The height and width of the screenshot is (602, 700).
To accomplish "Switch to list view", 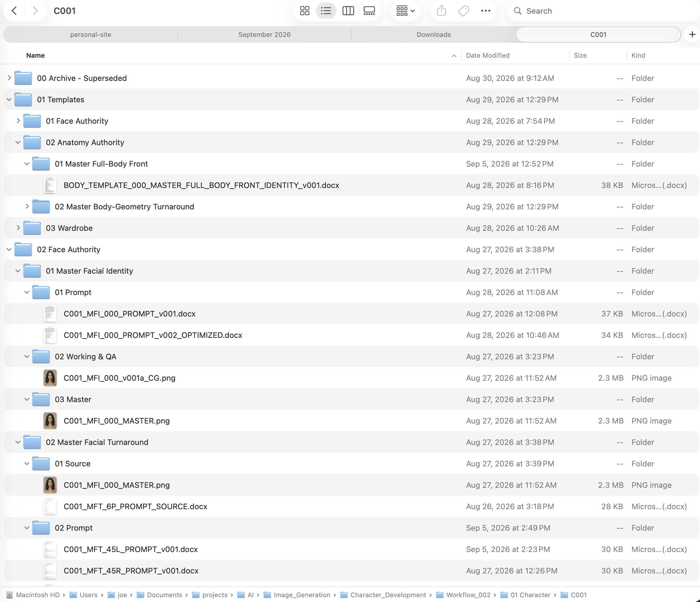I will pos(326,11).
